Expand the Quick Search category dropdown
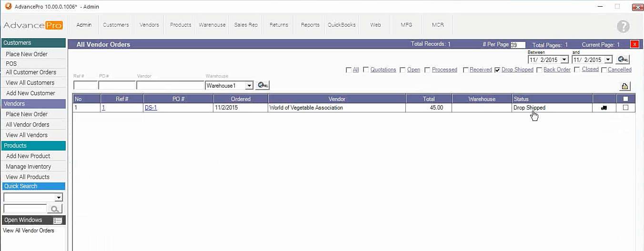Image resolution: width=644 pixels, height=251 pixels. (59, 198)
